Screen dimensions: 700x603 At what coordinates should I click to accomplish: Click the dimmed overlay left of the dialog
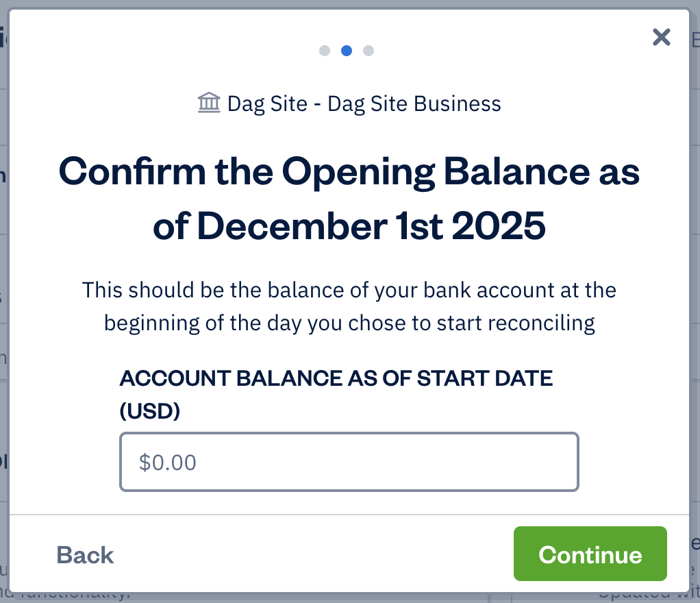[x=4, y=301]
